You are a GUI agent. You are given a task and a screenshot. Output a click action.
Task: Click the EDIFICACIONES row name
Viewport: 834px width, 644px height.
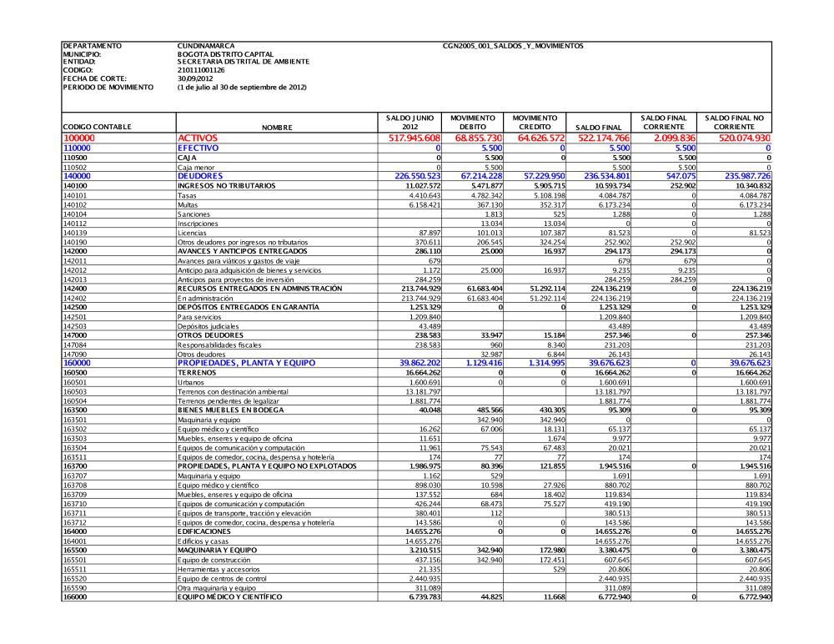pyautogui.click(x=208, y=531)
